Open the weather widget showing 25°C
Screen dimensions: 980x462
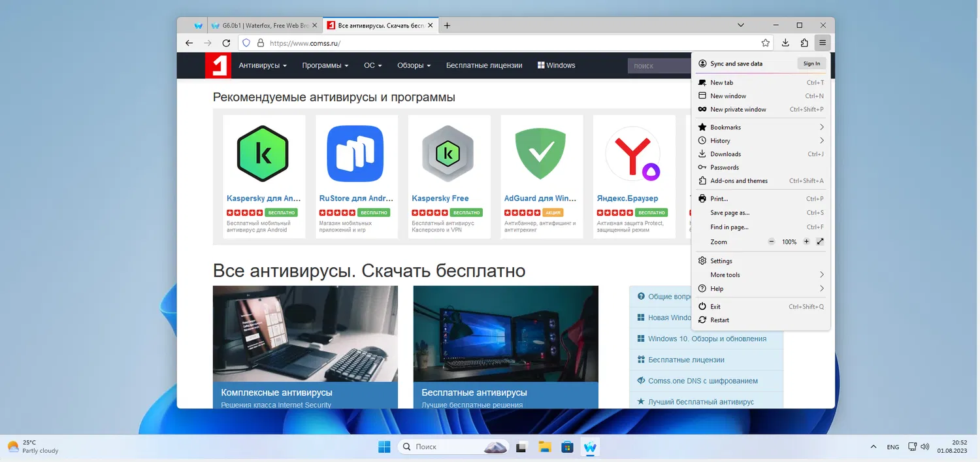click(33, 446)
